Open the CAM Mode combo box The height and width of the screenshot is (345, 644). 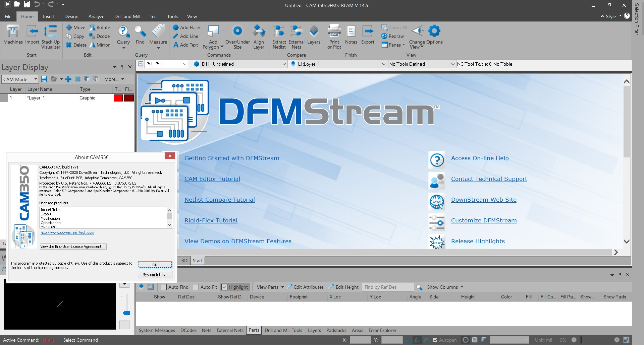[x=20, y=79]
